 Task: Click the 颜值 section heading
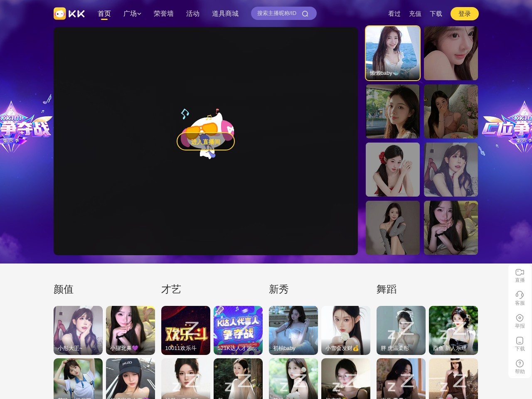click(64, 289)
